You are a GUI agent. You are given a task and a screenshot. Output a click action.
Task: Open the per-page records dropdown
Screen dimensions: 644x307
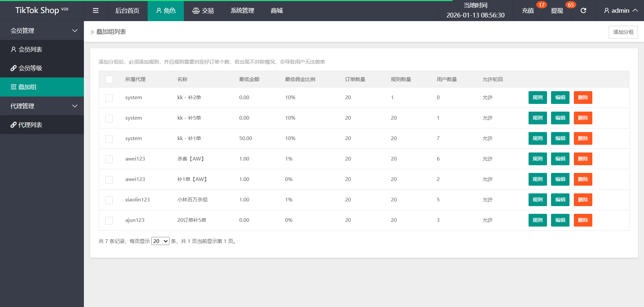160,241
